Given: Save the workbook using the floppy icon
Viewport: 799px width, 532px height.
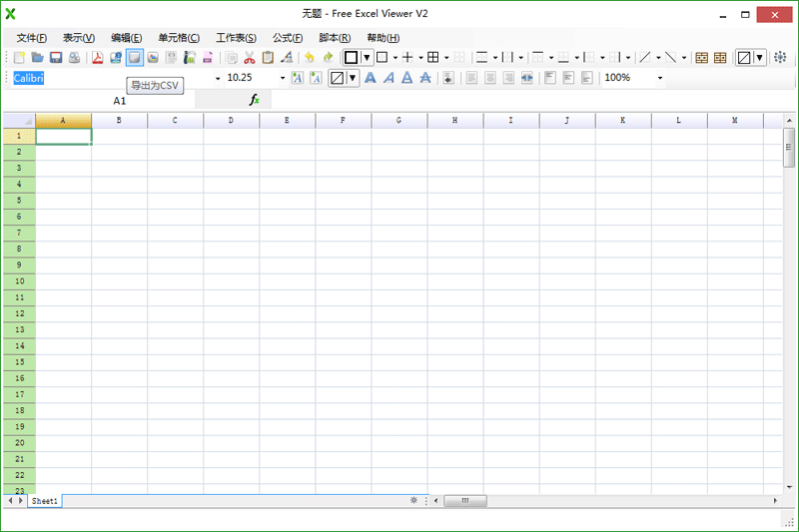Looking at the screenshot, I should point(56,58).
